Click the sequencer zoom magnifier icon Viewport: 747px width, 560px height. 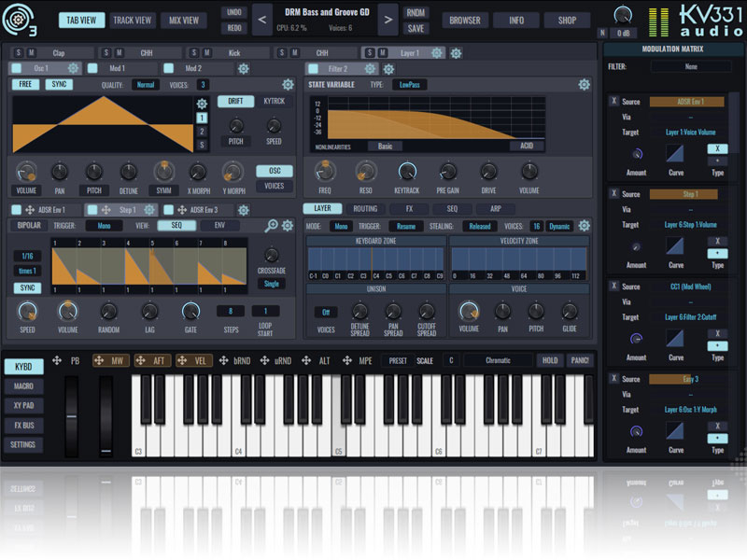272,225
